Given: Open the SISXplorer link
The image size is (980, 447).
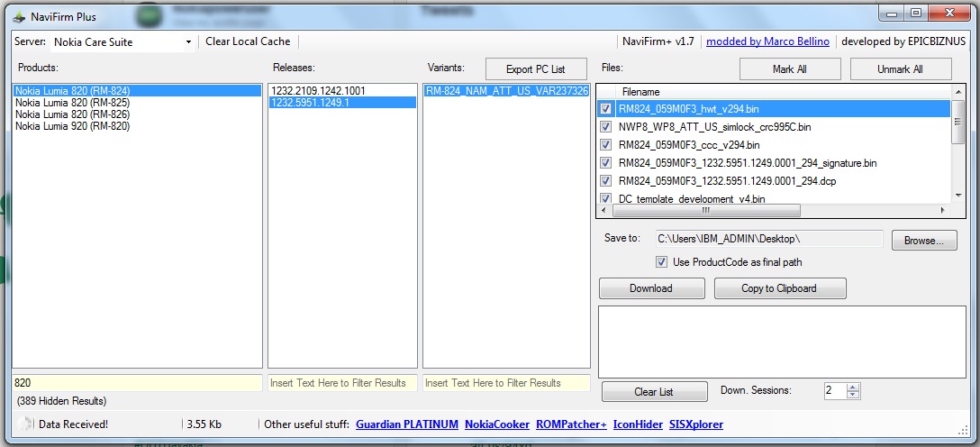Looking at the screenshot, I should [696, 424].
